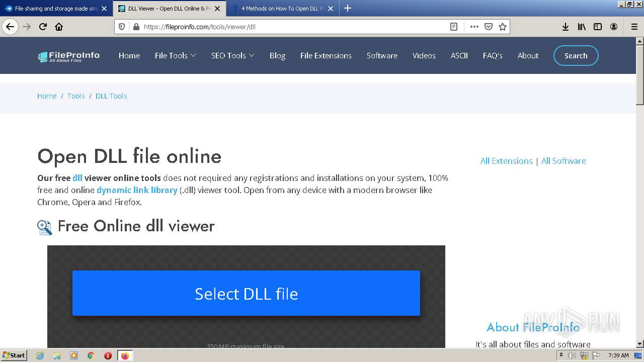Click Firefox icon in taskbar
The width and height of the screenshot is (644, 362).
pos(125,355)
